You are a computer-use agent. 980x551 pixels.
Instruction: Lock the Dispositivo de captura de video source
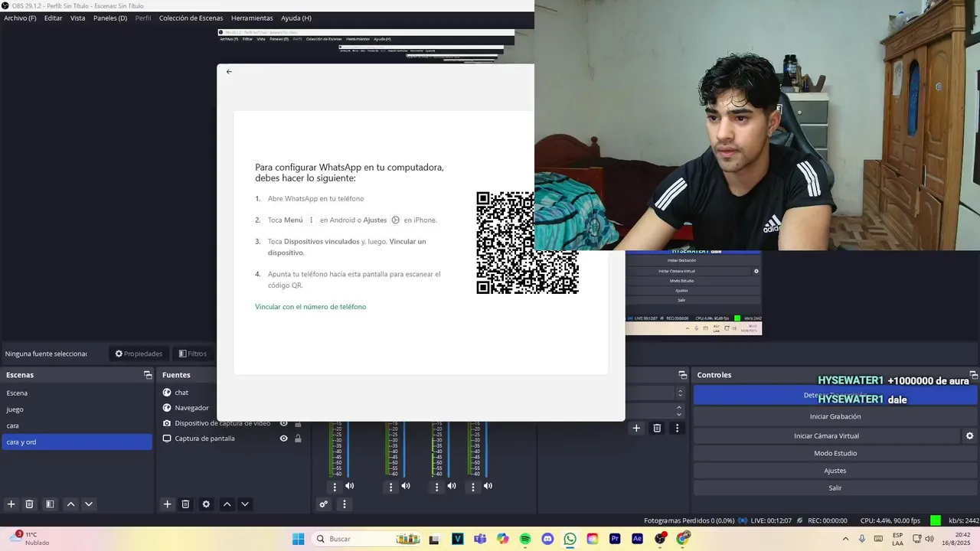298,423
